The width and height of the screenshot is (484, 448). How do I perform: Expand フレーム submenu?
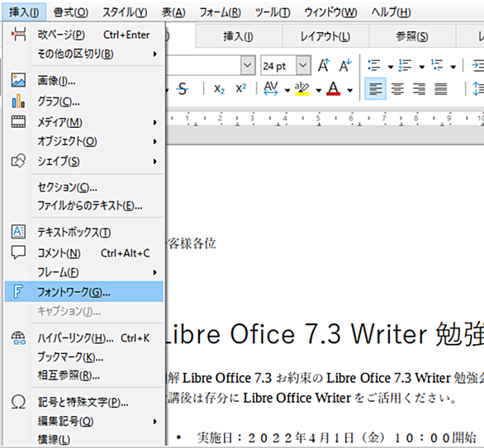[x=155, y=272]
